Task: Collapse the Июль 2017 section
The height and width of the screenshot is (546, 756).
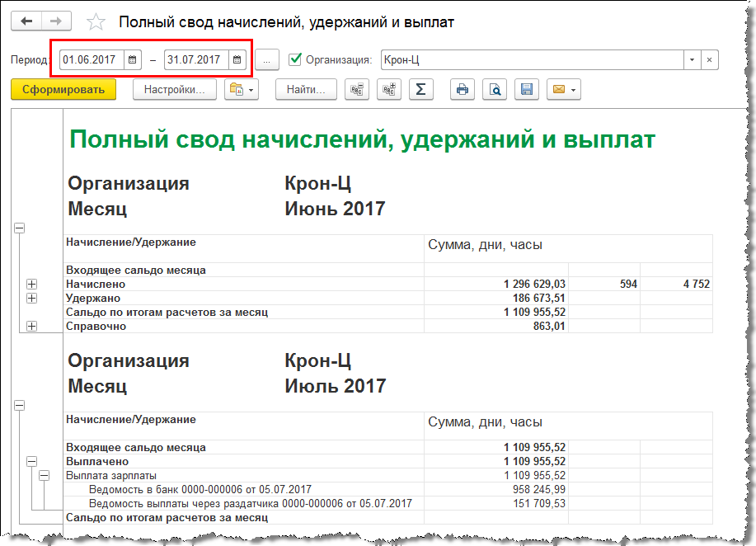Action: click(x=19, y=405)
